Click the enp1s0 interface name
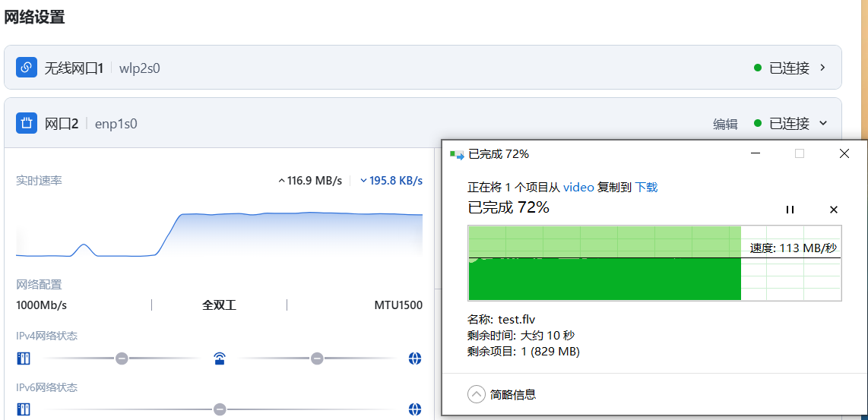868x420 pixels. (116, 123)
